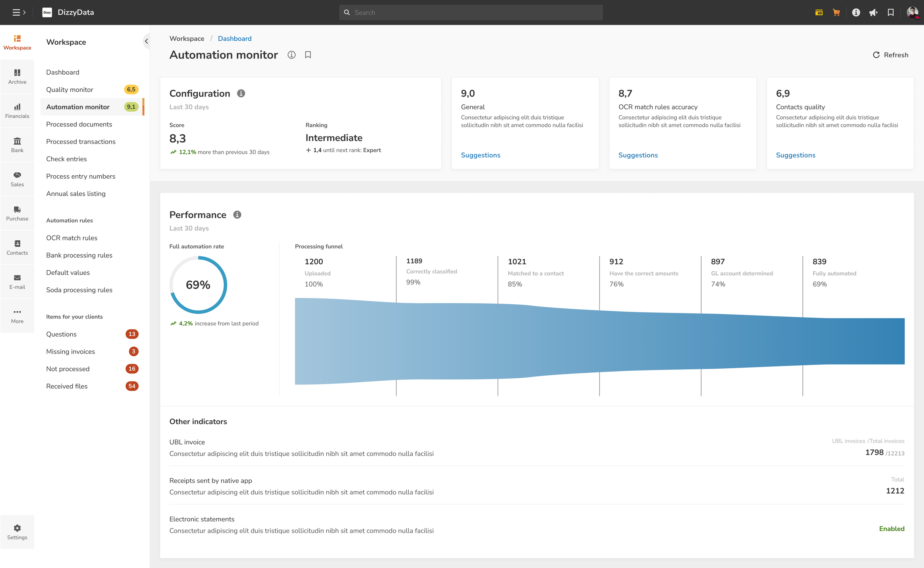Click into the Search field
The height and width of the screenshot is (568, 924).
[x=471, y=13]
